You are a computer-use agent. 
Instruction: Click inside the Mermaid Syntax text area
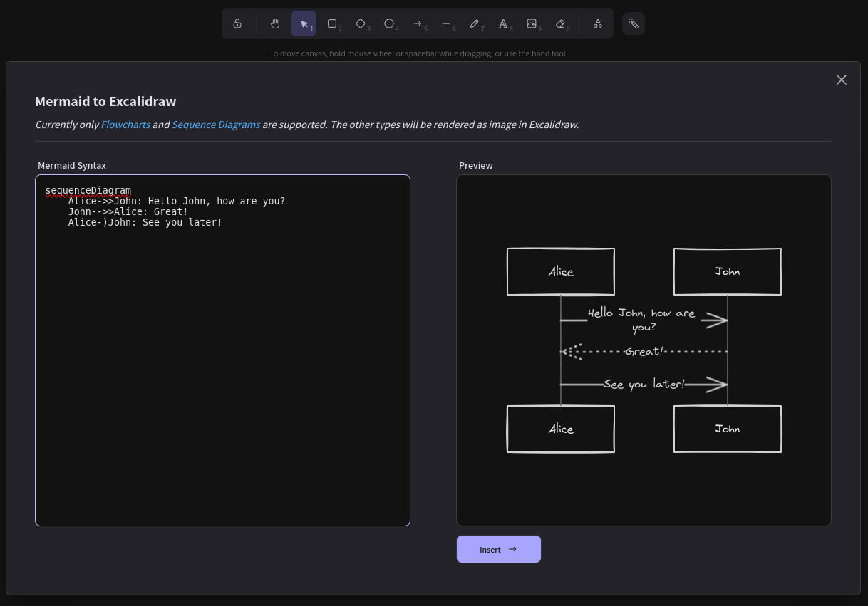pos(222,350)
